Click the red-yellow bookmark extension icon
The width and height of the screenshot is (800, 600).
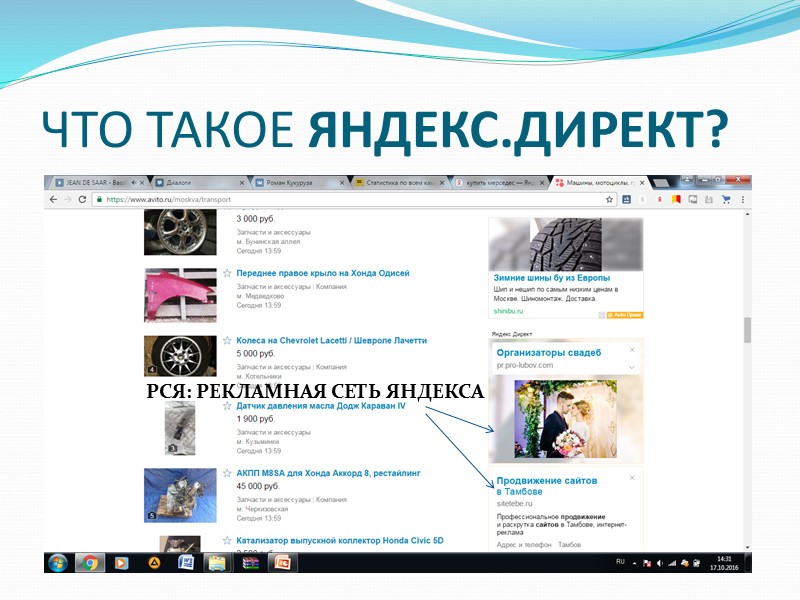point(676,199)
